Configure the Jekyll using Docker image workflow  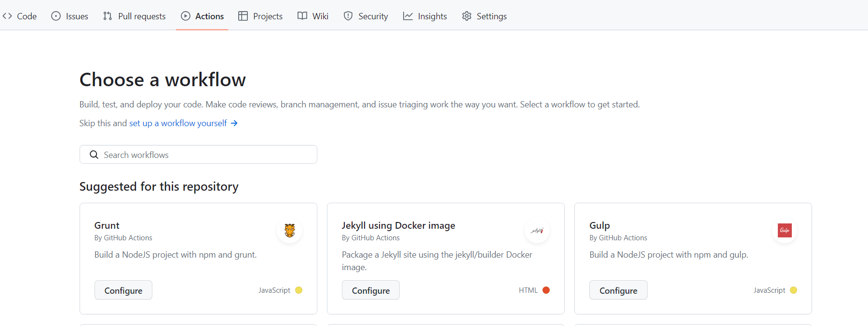pyautogui.click(x=371, y=290)
